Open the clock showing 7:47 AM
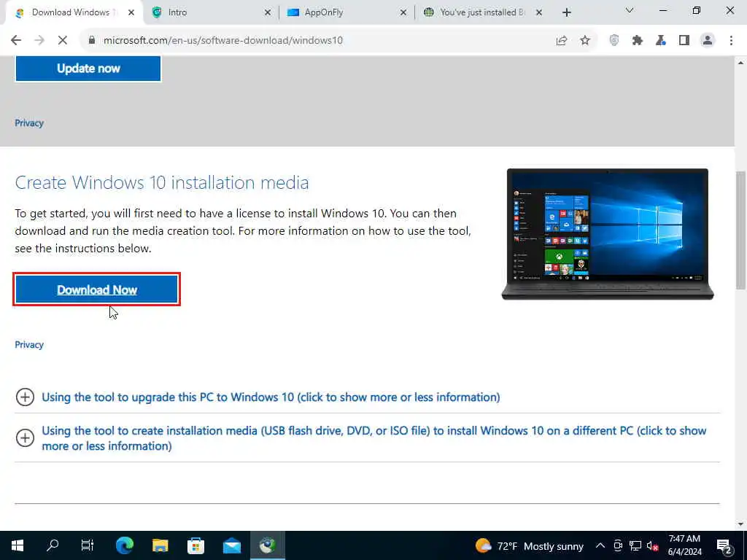The image size is (747, 560). 684,545
